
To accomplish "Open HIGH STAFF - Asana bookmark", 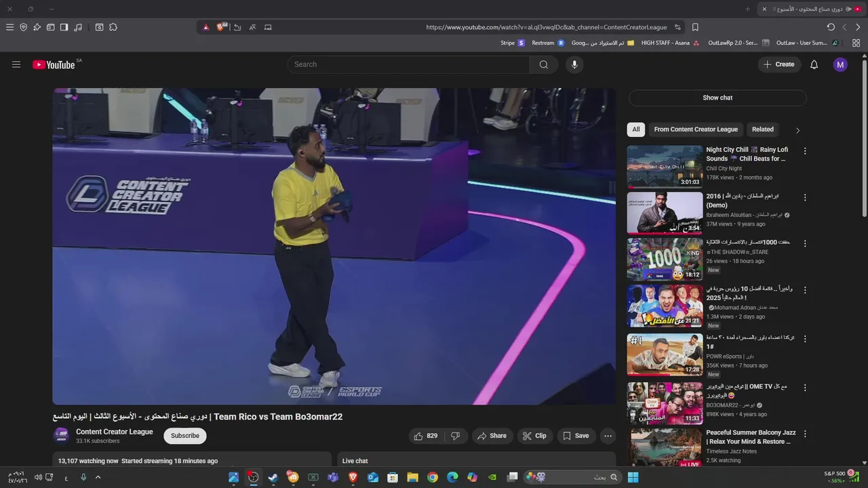I will click(x=670, y=43).
